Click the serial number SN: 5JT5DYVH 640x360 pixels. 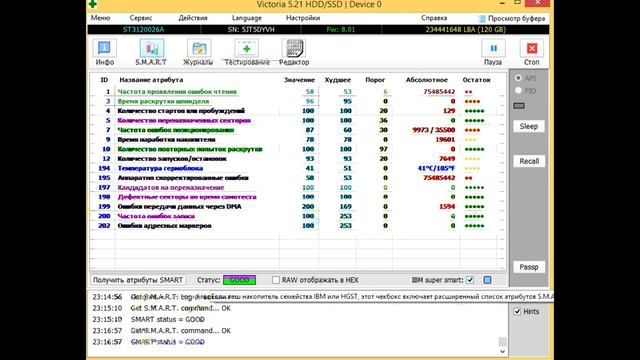251,29
